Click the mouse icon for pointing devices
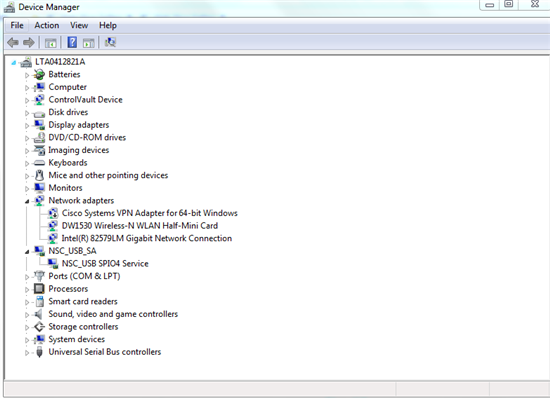The height and width of the screenshot is (398, 550). [x=39, y=175]
